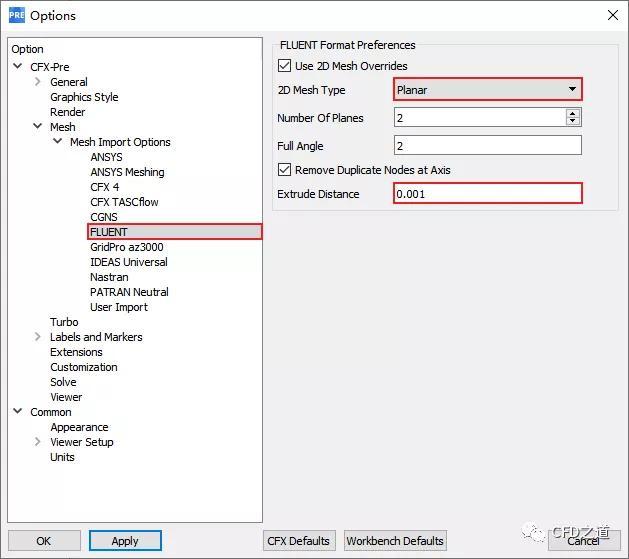Select ANSYS Meshing import option
Screen dimensions: 629x559
coord(127,172)
